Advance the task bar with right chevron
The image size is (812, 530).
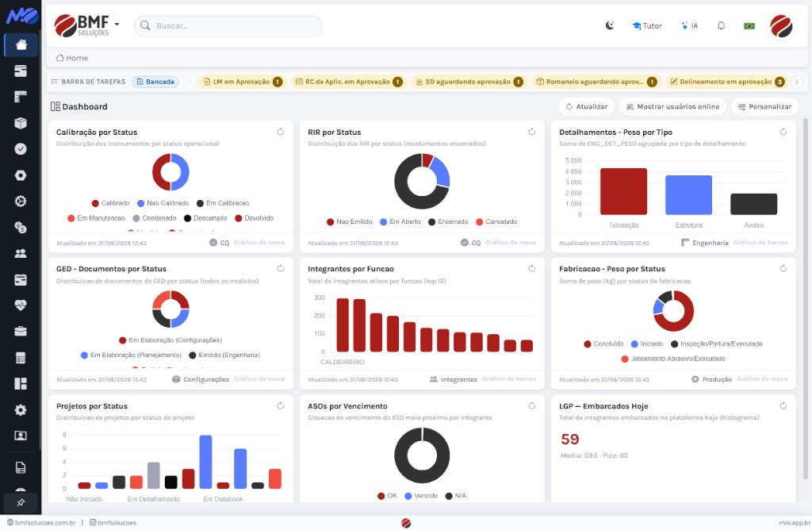(x=797, y=82)
